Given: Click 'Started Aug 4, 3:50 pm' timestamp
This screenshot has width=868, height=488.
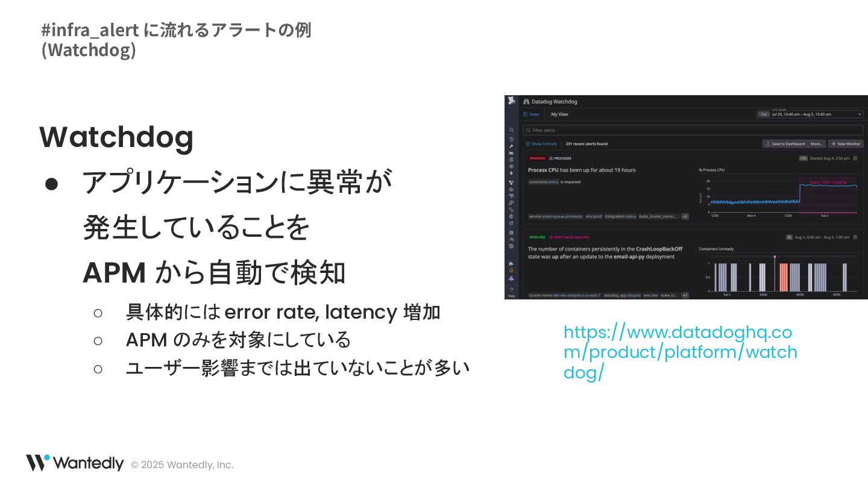Looking at the screenshot, I should click(x=829, y=158).
